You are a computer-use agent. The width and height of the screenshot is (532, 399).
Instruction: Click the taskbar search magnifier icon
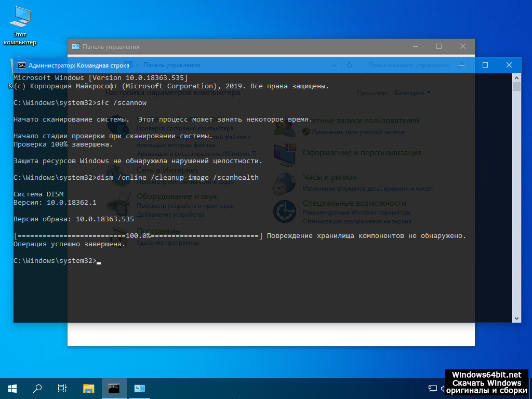(x=37, y=388)
